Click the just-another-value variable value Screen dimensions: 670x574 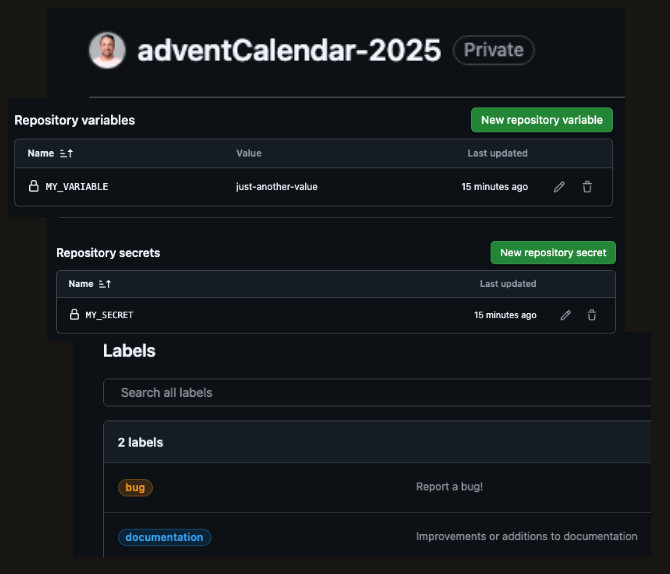click(x=277, y=187)
